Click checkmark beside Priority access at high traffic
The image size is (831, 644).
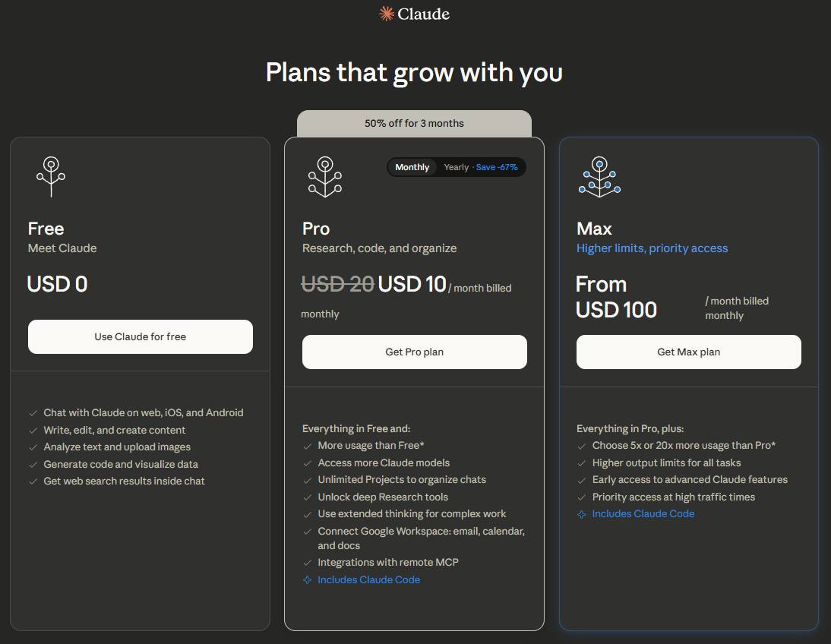pos(582,497)
